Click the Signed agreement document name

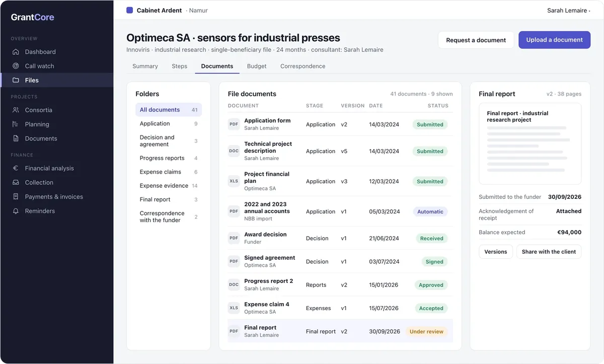[x=270, y=258]
